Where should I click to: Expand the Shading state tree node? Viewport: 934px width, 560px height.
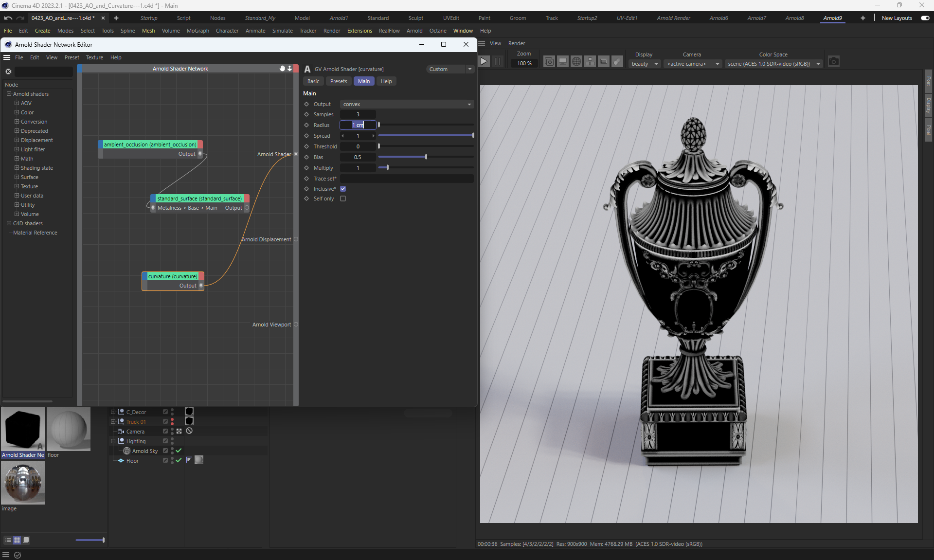tap(17, 168)
